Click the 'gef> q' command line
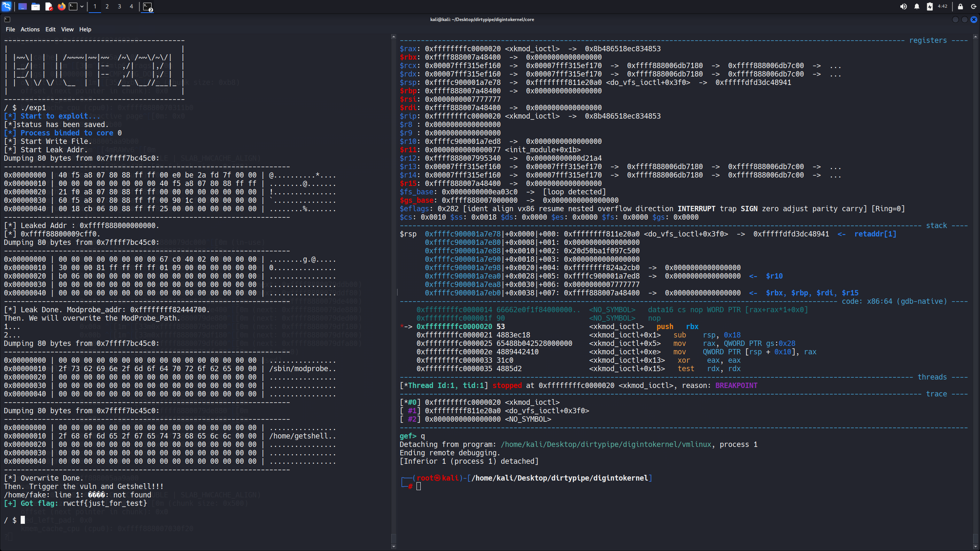The height and width of the screenshot is (551, 980). coord(412,436)
